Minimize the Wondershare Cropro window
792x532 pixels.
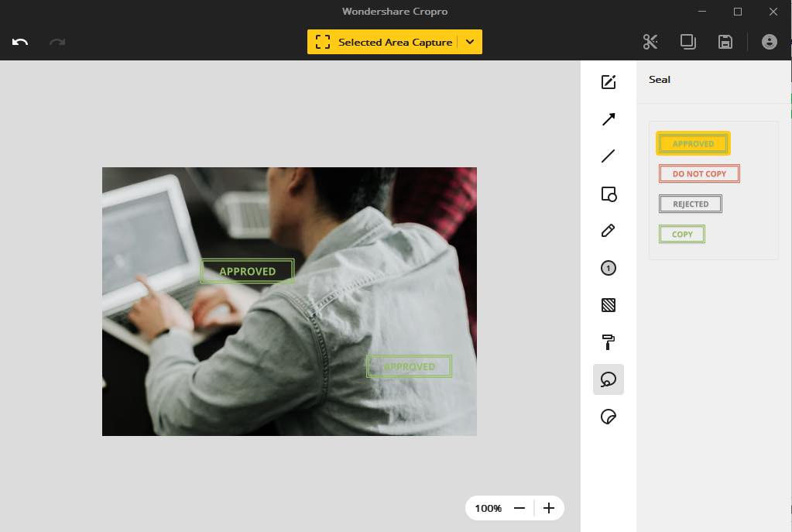click(702, 11)
